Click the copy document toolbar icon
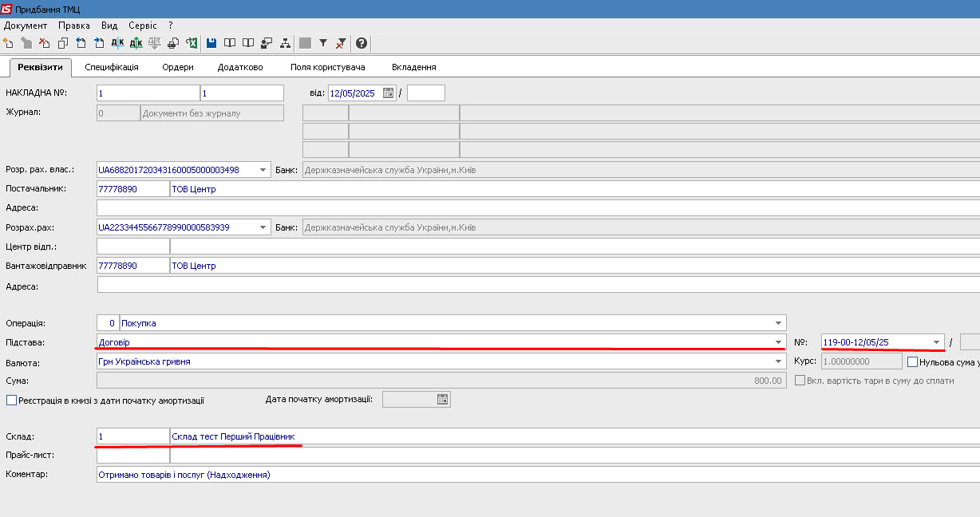Viewport: 980px width, 517px height. (62, 43)
